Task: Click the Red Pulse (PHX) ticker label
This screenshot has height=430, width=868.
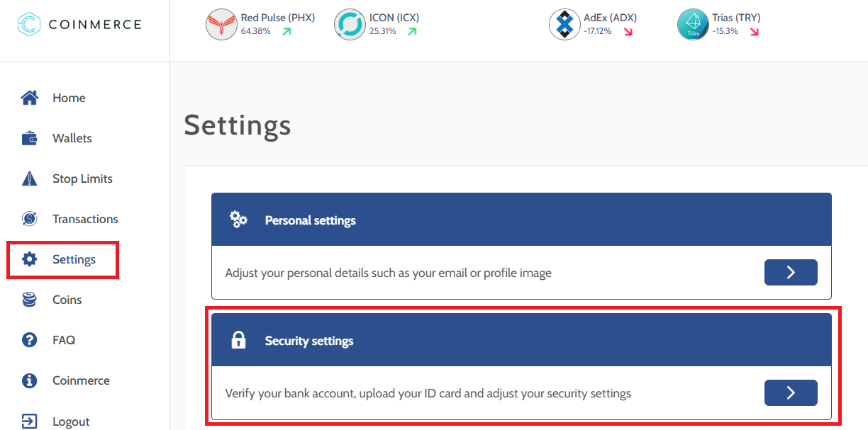Action: point(277,18)
